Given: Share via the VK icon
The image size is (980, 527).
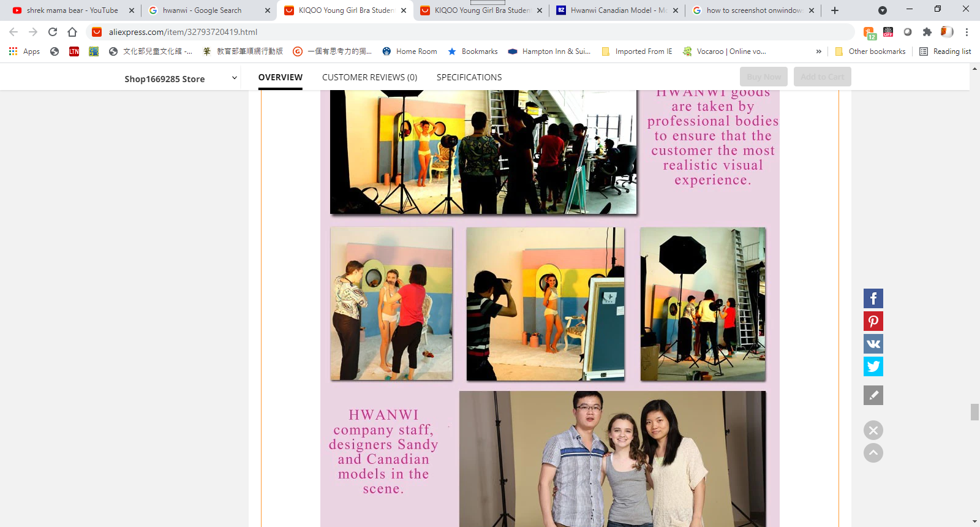Looking at the screenshot, I should (x=873, y=344).
